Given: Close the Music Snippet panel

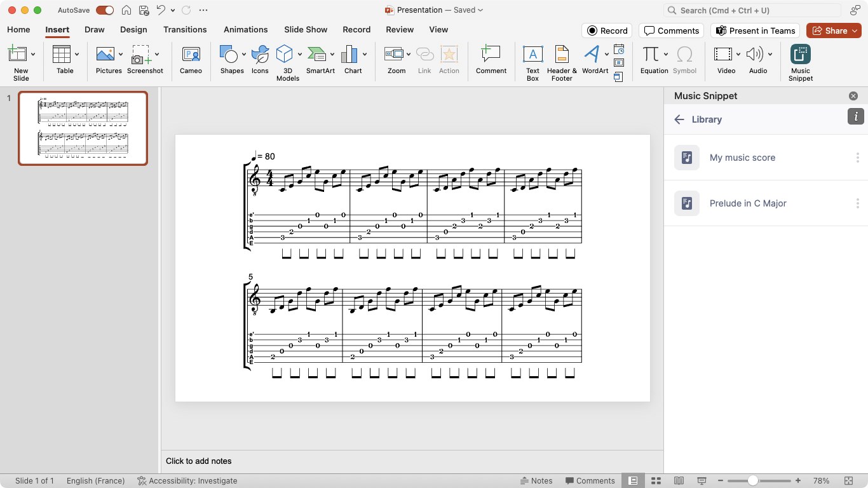Looking at the screenshot, I should coord(853,96).
